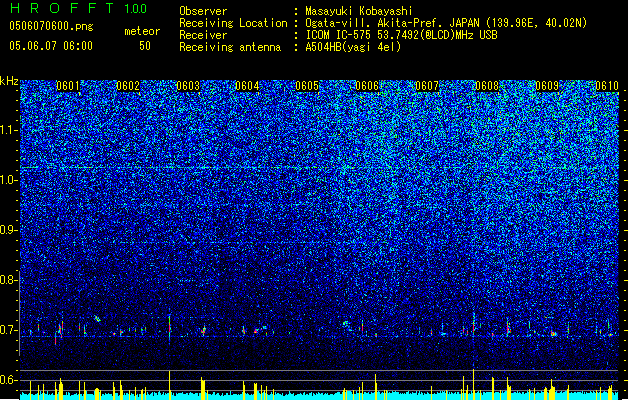
Task: Click the 0604 time marker
Action: point(247,86)
